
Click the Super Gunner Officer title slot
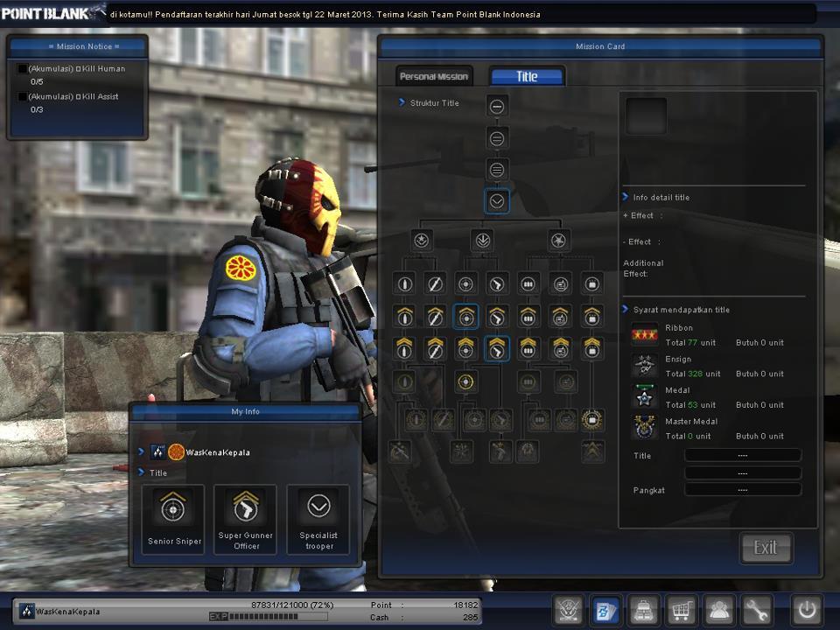245,520
